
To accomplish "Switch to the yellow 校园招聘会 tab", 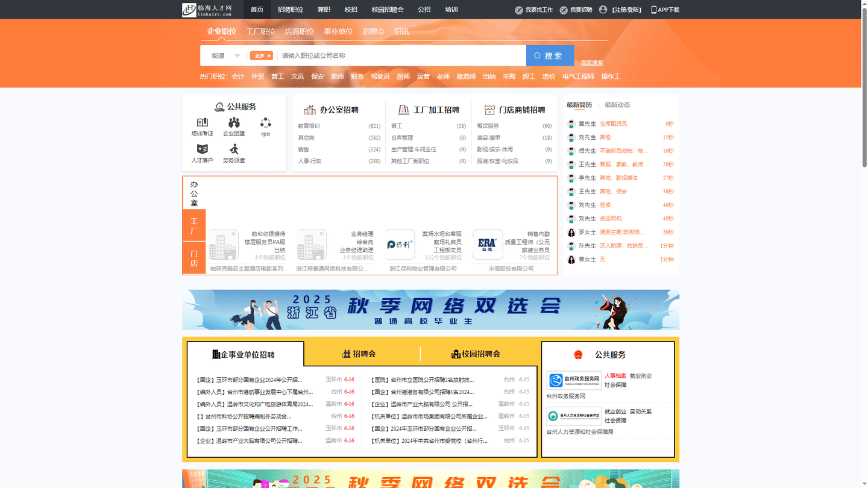I will (x=476, y=354).
